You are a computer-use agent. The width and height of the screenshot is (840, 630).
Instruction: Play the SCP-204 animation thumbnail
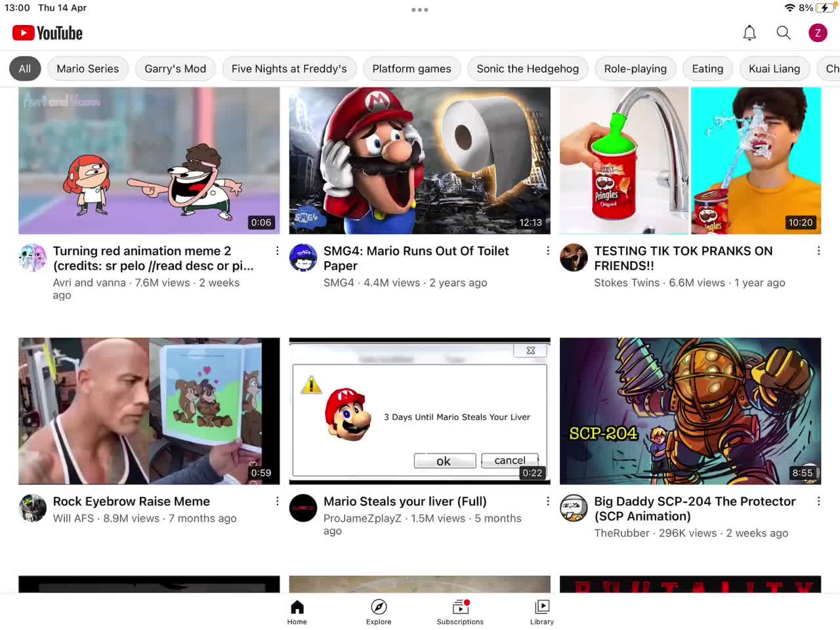(690, 411)
